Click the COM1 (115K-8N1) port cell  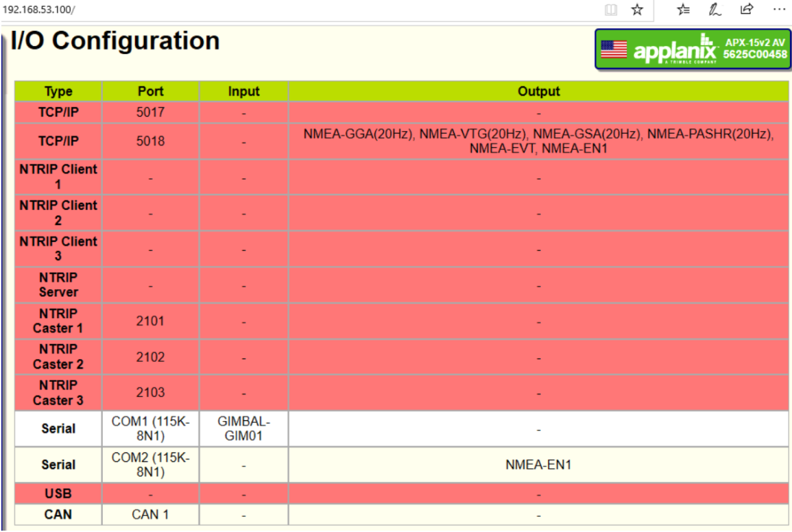pos(151,428)
